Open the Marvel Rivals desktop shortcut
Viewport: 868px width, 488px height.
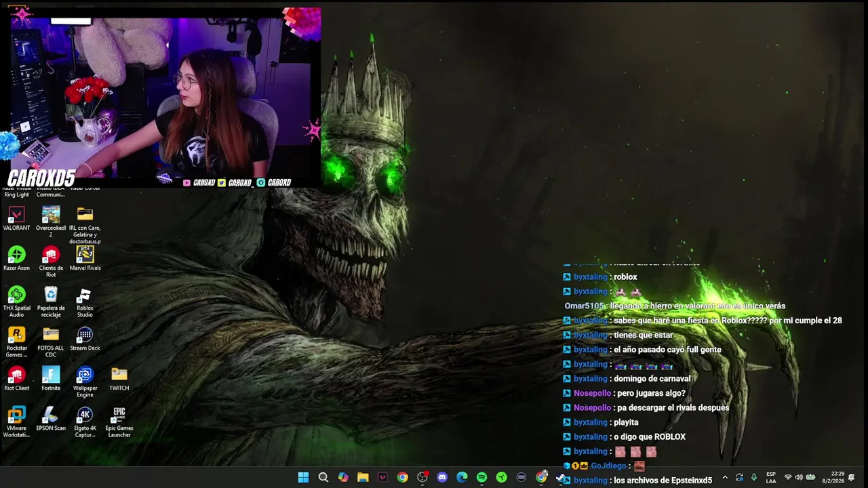click(85, 258)
